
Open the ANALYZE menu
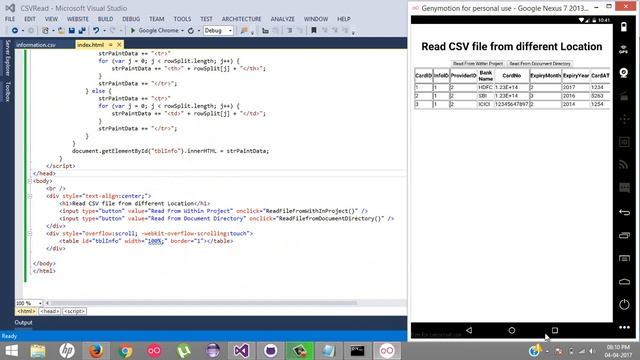click(282, 19)
